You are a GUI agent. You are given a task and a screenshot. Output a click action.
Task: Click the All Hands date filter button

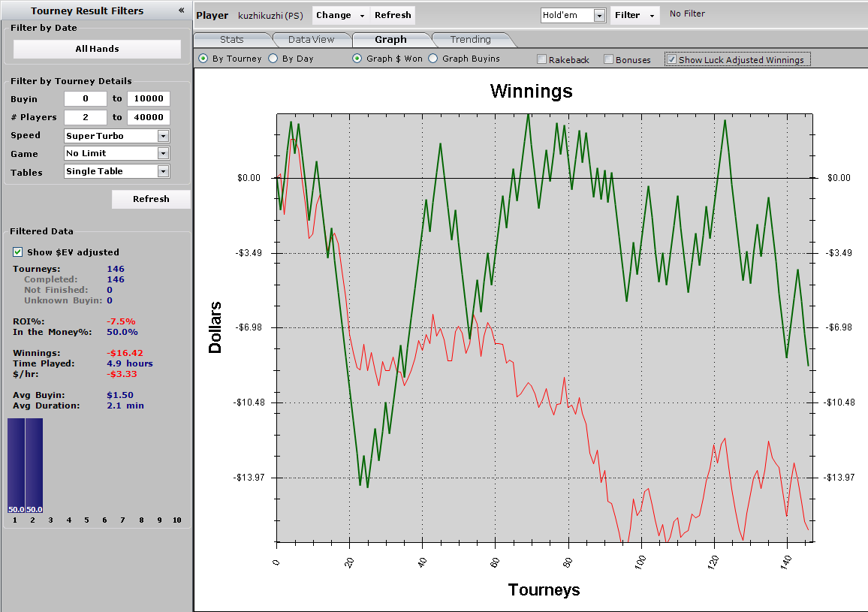click(x=97, y=49)
